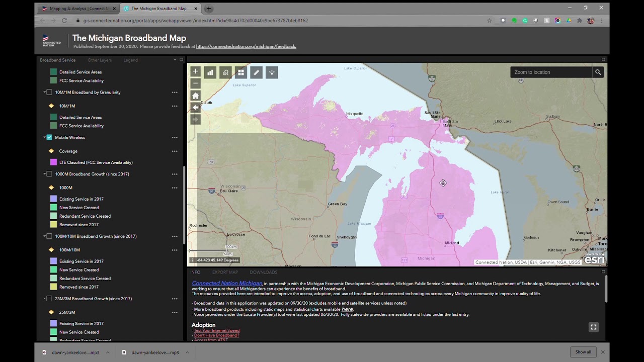
Task: Select the Broadband Service tab
Action: [58, 60]
